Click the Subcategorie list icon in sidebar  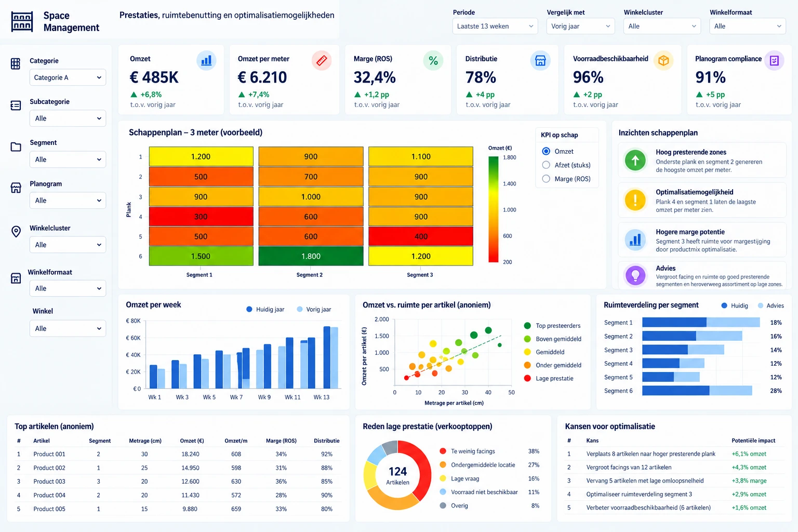pos(16,105)
